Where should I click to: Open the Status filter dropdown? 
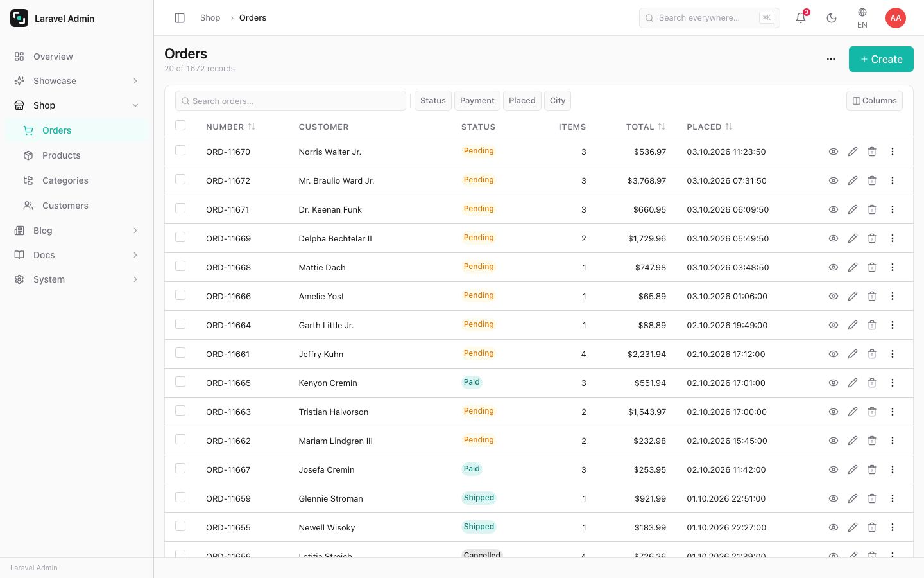point(433,101)
